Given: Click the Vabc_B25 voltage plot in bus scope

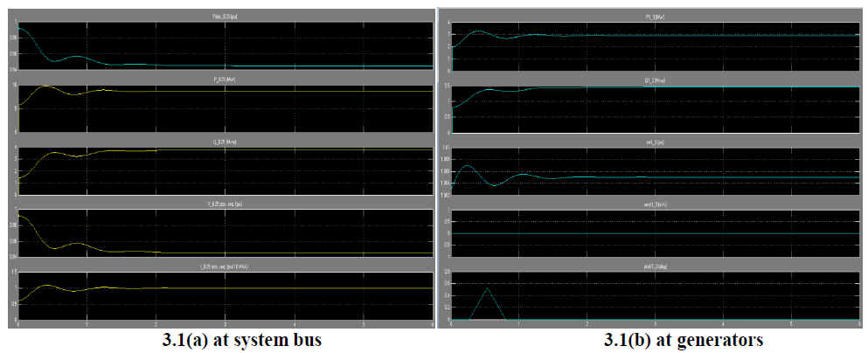Looking at the screenshot, I should pyautogui.click(x=226, y=45).
